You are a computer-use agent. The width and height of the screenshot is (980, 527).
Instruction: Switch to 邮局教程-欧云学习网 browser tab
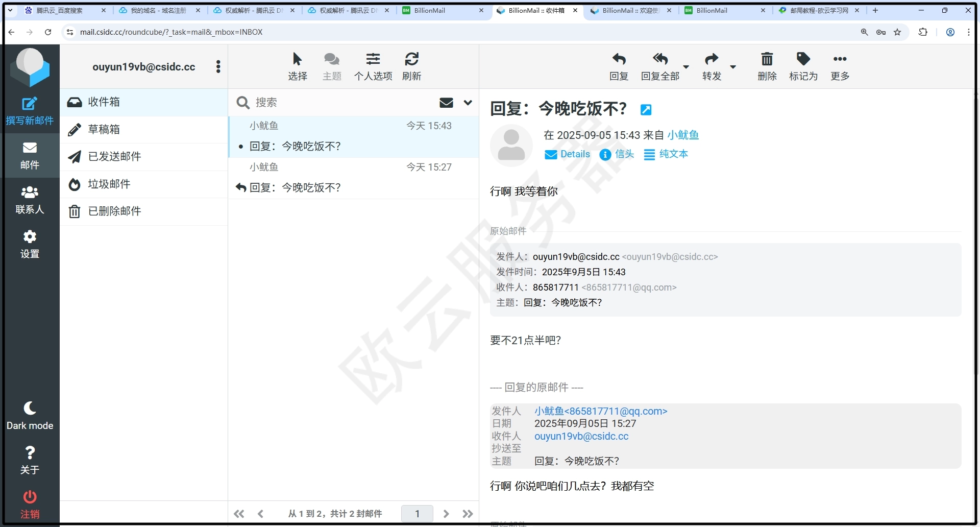click(819, 10)
